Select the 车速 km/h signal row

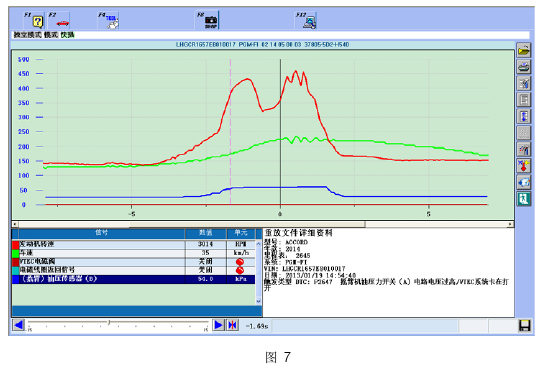click(133, 253)
